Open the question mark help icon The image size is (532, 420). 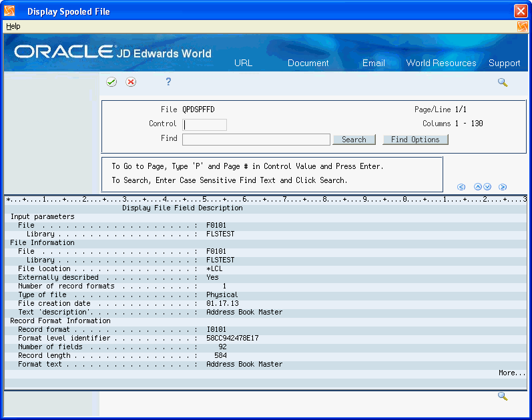168,81
